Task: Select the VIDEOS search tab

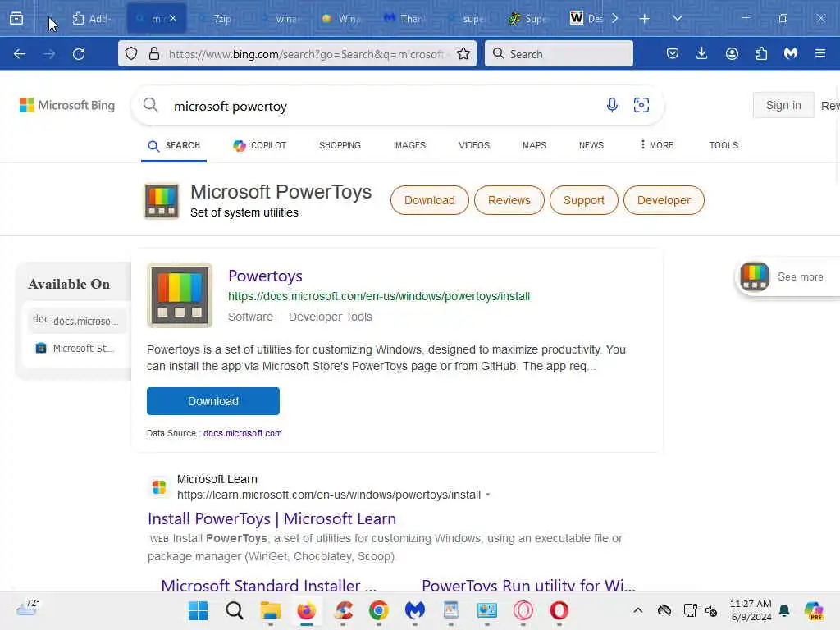Action: point(473,145)
